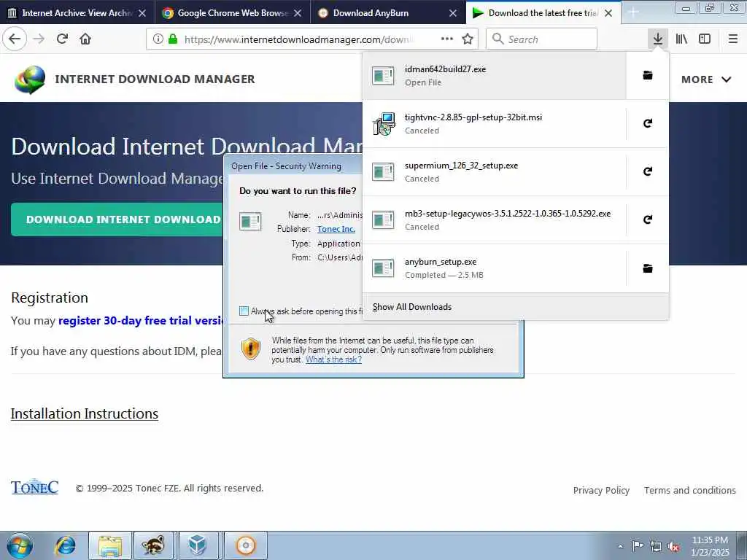This screenshot has width=747, height=560.
Task: Show hidden tray icons arrow
Action: click(620, 547)
